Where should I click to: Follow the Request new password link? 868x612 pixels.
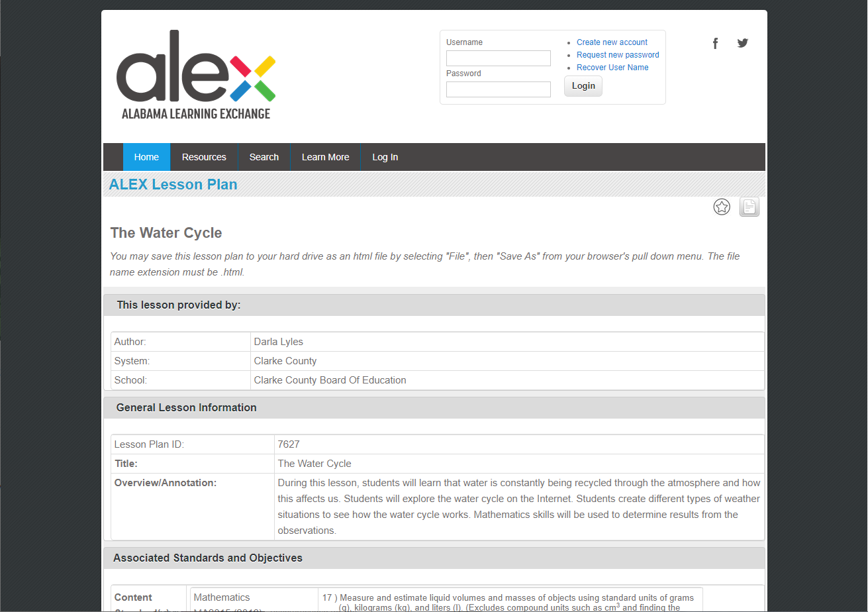point(618,55)
